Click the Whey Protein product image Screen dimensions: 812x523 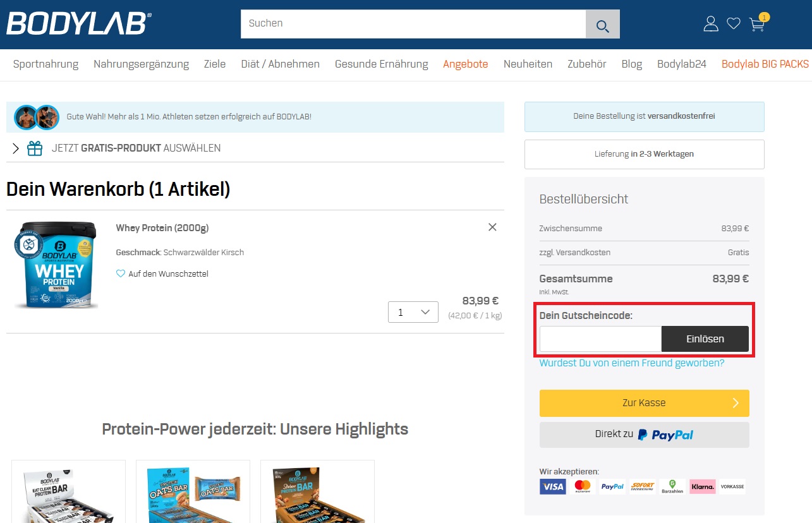(x=56, y=265)
